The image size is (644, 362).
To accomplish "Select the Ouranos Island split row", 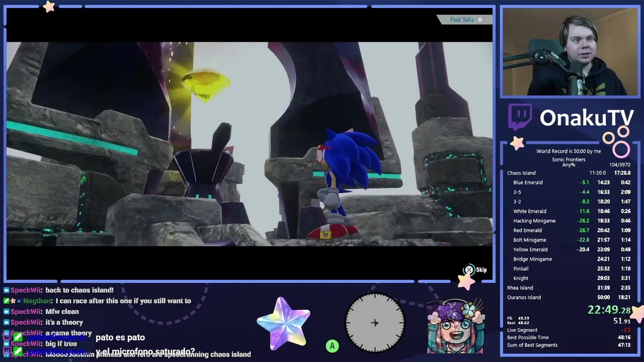I will 569,297.
